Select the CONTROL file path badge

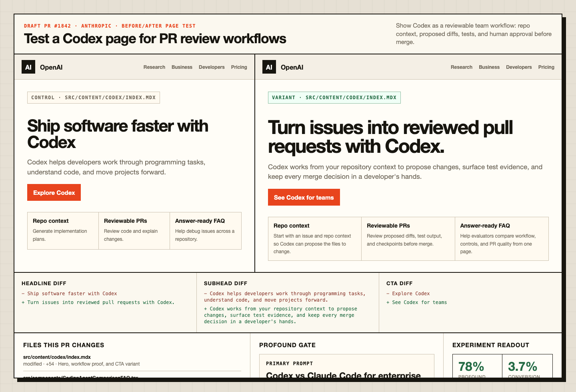[x=94, y=98]
